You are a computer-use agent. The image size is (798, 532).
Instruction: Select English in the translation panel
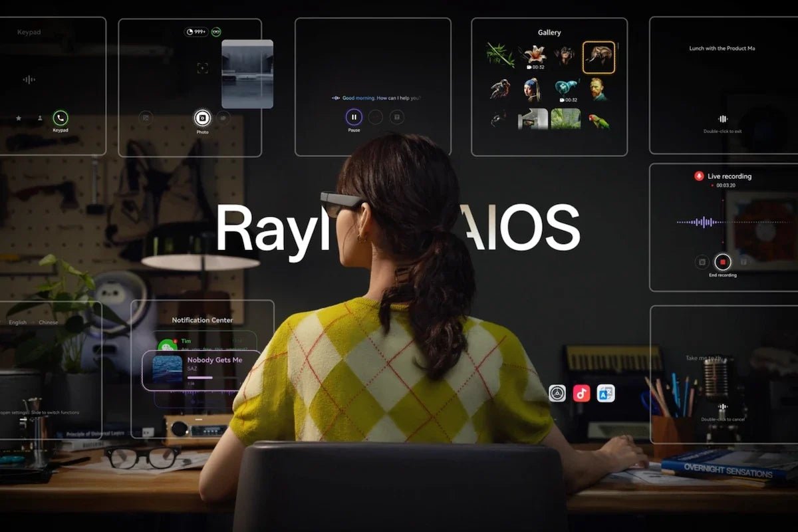pos(18,323)
